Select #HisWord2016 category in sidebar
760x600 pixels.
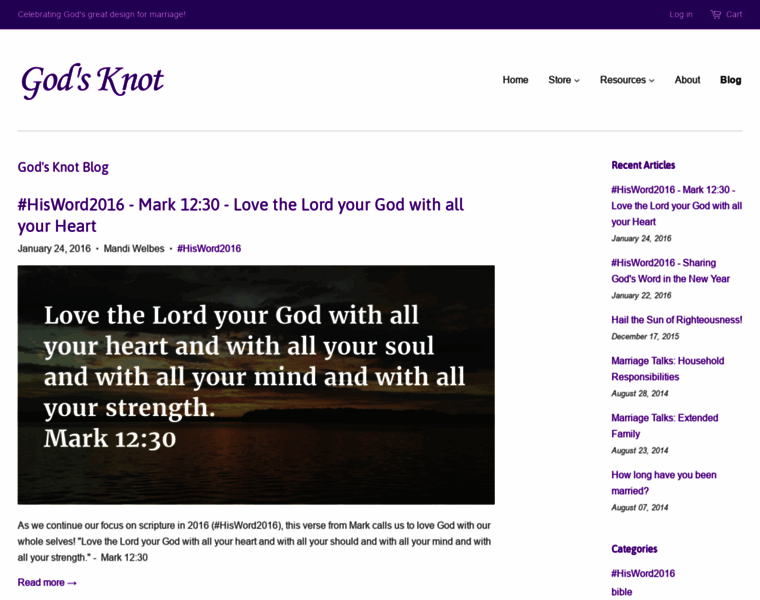coord(643,573)
